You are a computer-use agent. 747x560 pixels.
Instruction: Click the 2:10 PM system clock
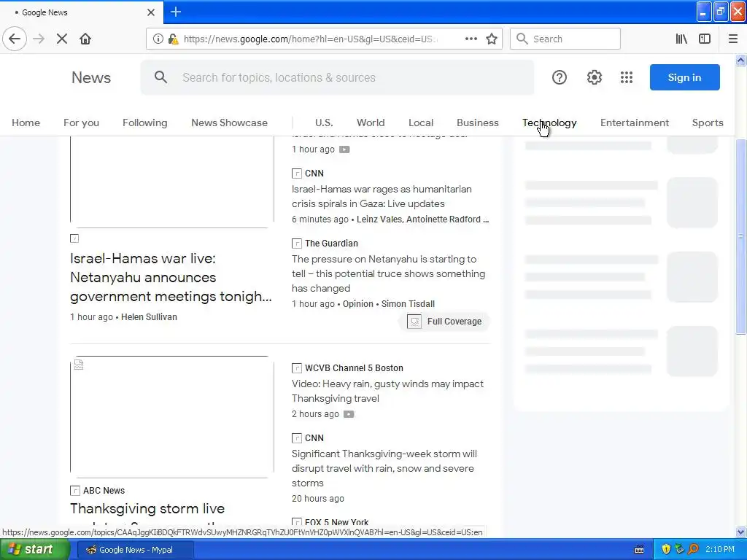click(719, 549)
